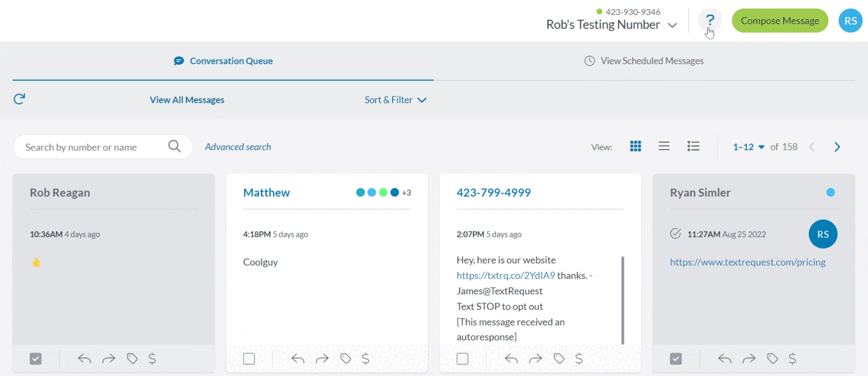Check the Matthew conversation checkbox

(249, 359)
